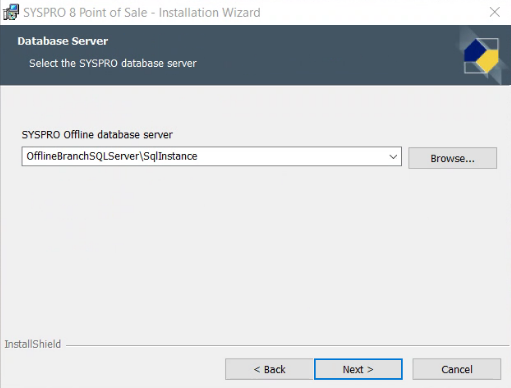This screenshot has width=511, height=388.
Task: Click the 'Database Server' heading
Action: click(63, 41)
